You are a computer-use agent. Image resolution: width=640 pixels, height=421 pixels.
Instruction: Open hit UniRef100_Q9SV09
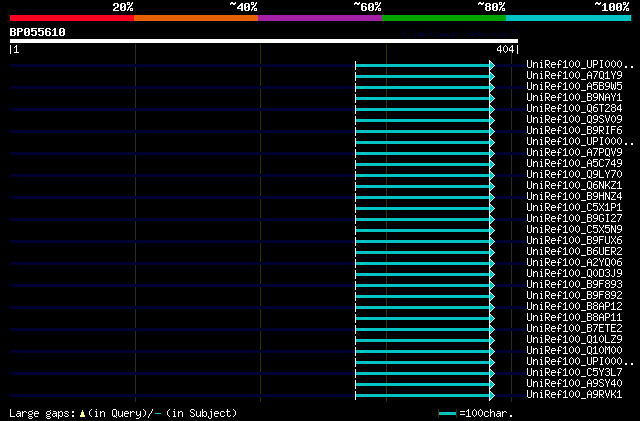[574, 120]
